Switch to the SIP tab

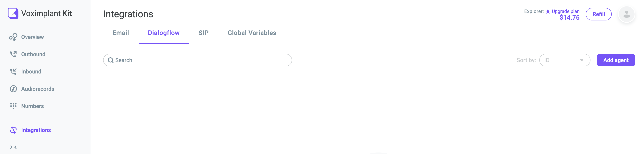coord(204,33)
